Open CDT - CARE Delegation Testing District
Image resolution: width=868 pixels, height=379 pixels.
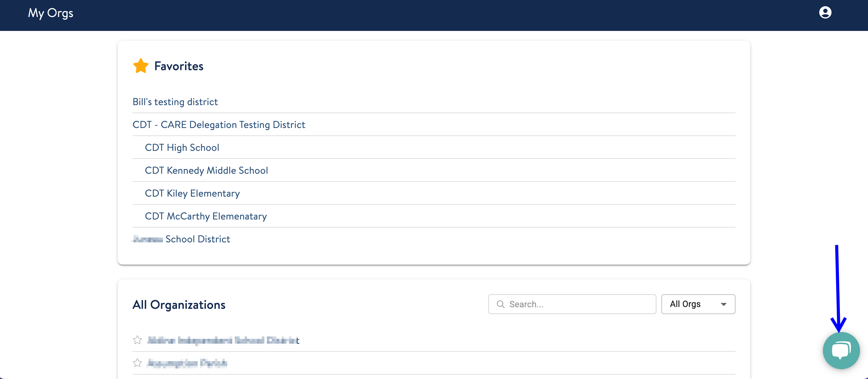point(219,125)
